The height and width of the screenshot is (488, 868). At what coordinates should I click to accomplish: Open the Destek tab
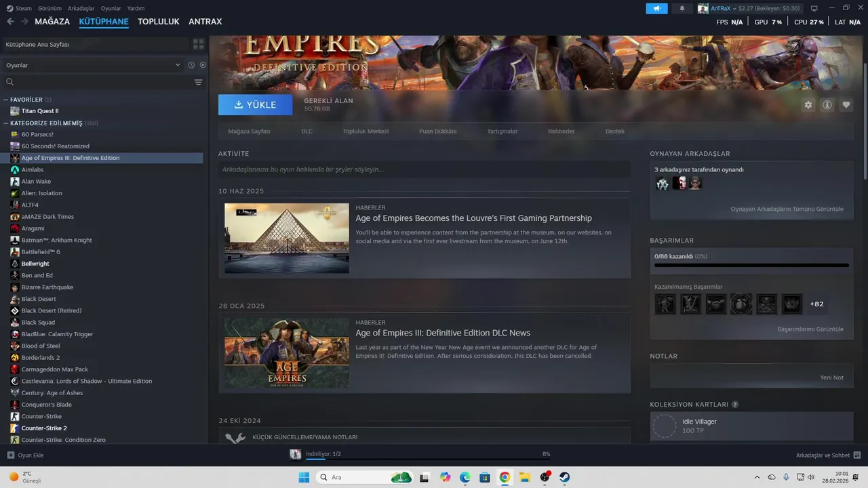coord(615,131)
